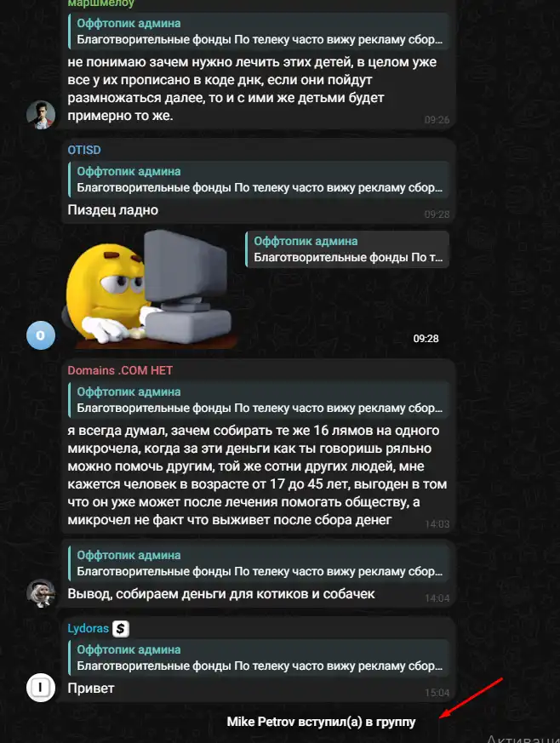Select the "Пиздец ладно" message bubble
The height and width of the screenshot is (743, 560).
coord(259,181)
